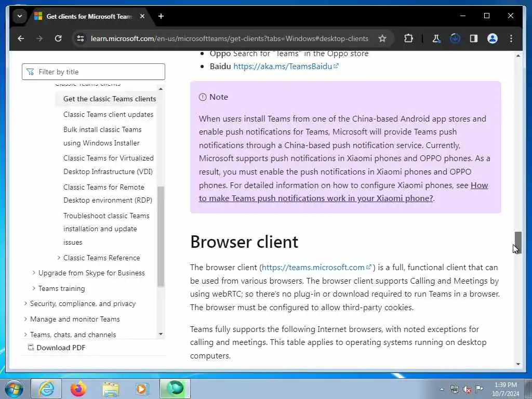
Task: Show hidden system tray icons
Action: (442, 390)
